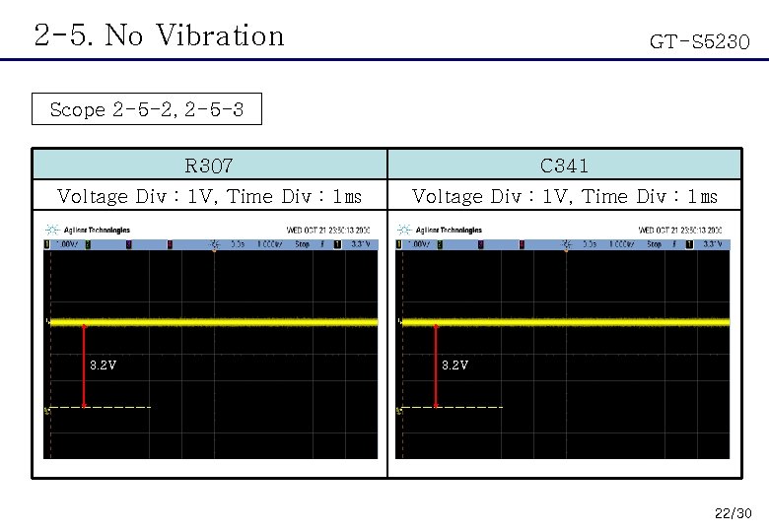Click the Voltage Div text under R307
The image size is (769, 532).
point(209,196)
